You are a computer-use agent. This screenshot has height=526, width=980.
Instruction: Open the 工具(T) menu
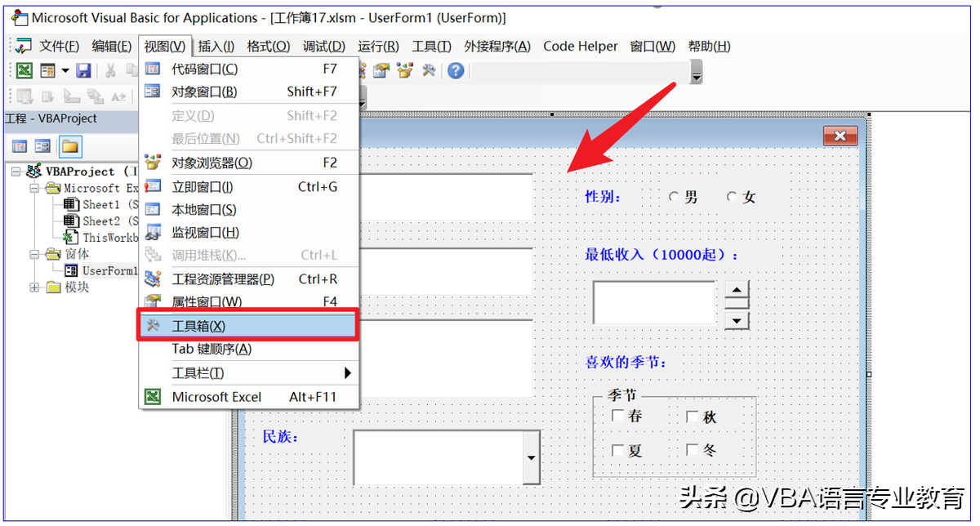(x=431, y=47)
